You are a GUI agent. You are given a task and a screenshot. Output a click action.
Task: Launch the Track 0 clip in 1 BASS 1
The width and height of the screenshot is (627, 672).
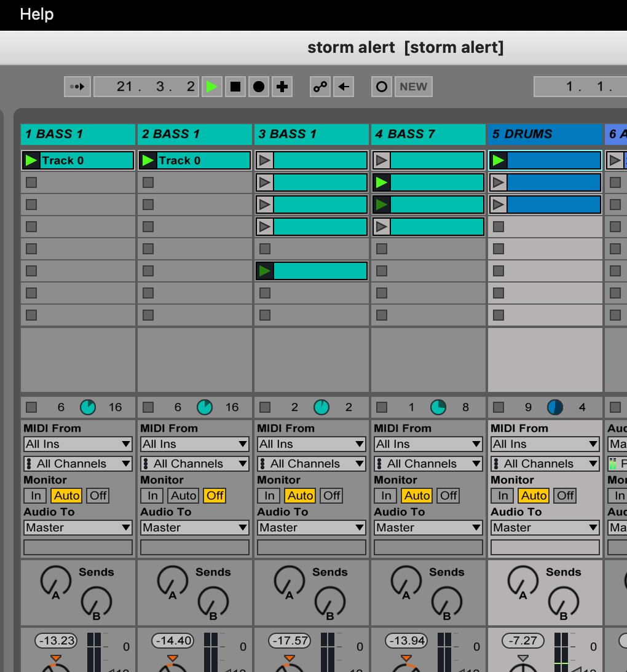(x=31, y=160)
